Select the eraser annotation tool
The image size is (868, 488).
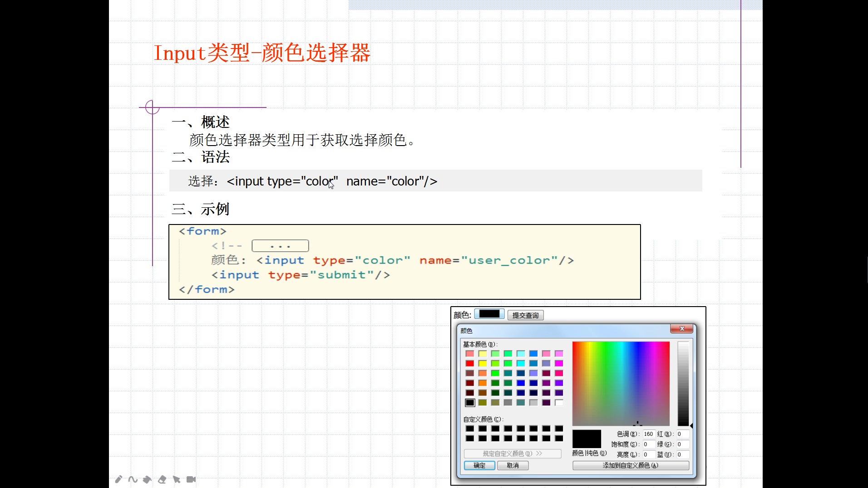(x=162, y=479)
